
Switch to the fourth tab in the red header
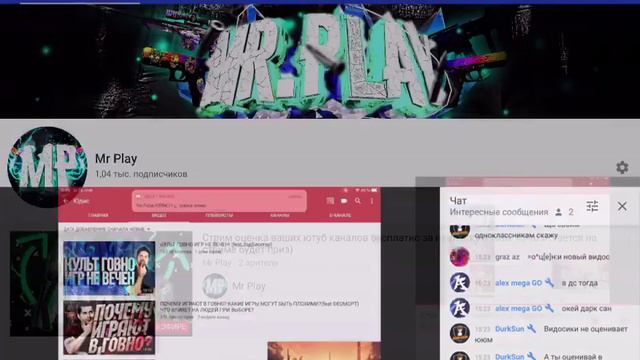coord(280,215)
